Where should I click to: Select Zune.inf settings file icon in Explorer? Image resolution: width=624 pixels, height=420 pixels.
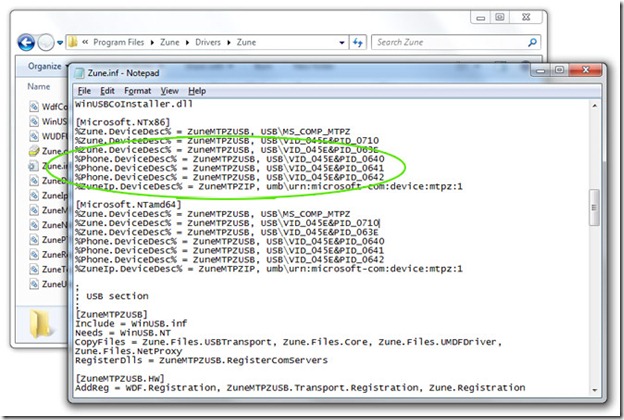(33, 166)
